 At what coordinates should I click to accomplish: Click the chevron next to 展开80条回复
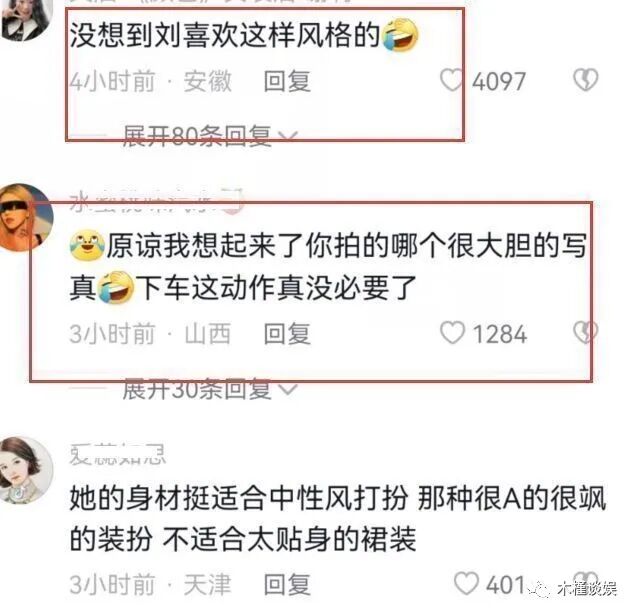289,137
